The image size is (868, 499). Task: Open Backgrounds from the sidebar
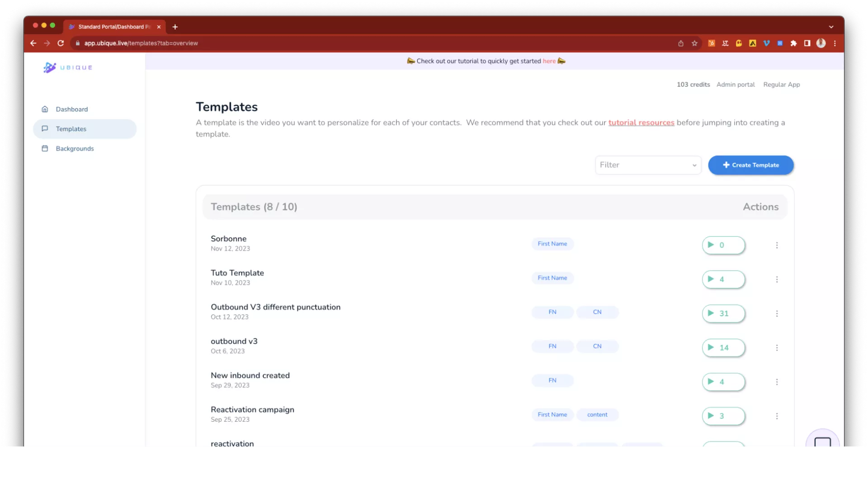pyautogui.click(x=75, y=148)
